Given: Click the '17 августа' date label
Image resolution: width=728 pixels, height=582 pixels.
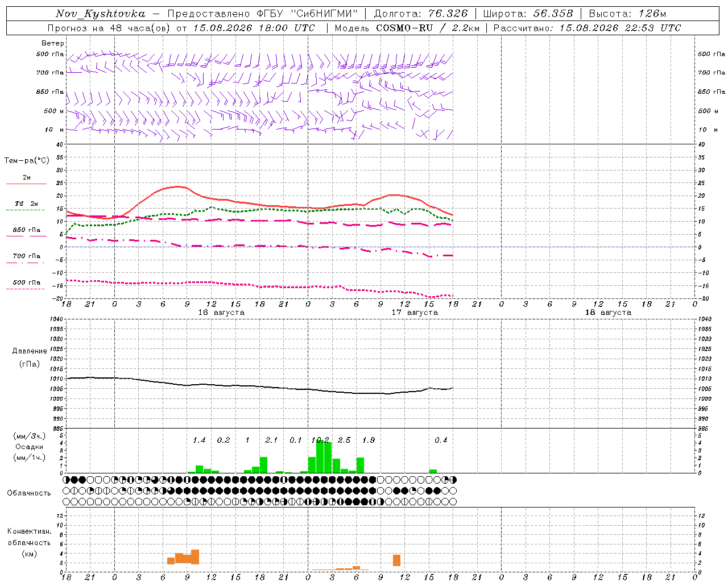Looking at the screenshot, I should 415,313.
